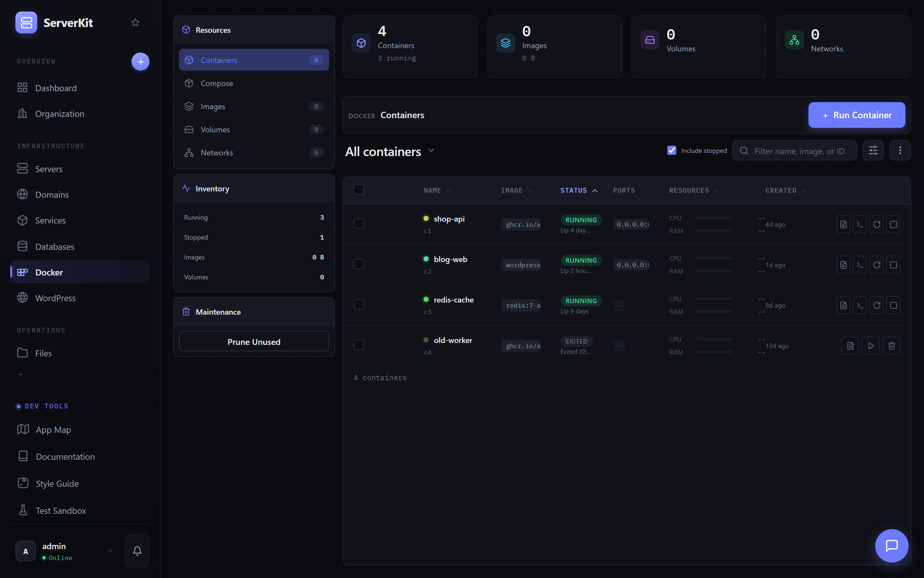Click the Containers stat card icon
The image size is (924, 578).
pos(361,43)
